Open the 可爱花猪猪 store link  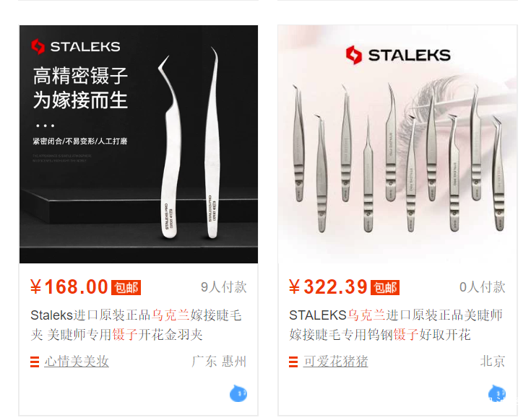point(335,362)
